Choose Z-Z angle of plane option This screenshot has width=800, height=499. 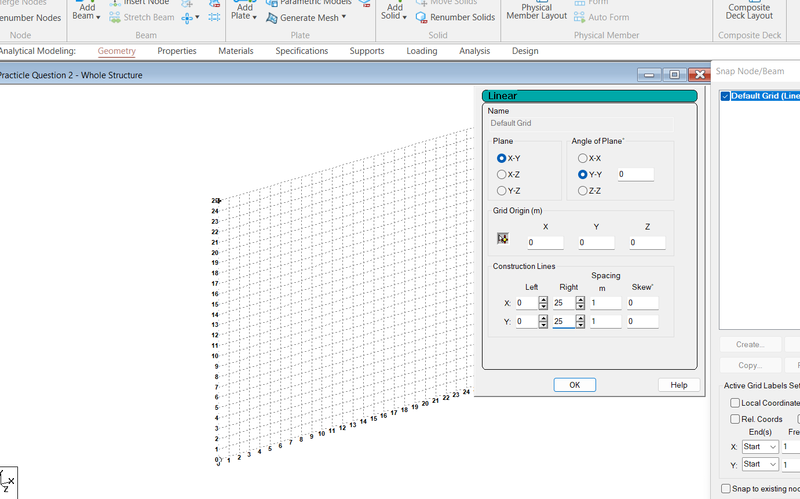[583, 191]
